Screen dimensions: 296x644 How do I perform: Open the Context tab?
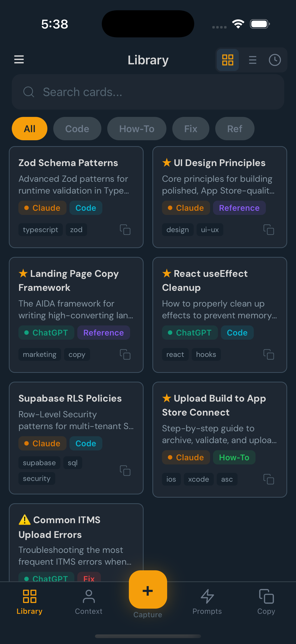click(x=89, y=602)
